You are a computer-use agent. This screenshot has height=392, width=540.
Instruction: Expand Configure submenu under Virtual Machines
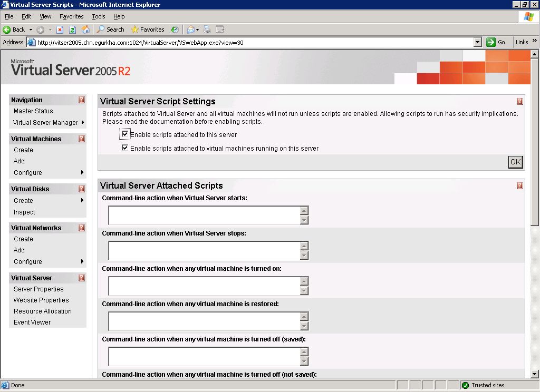(x=82, y=172)
